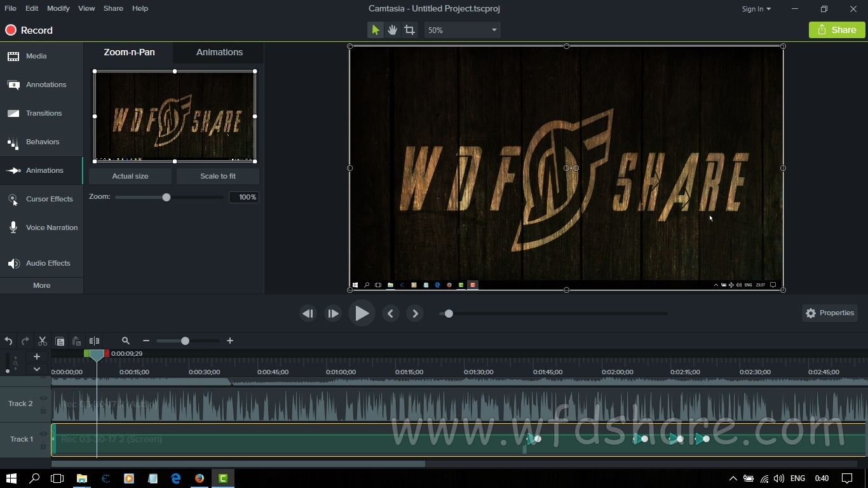Click the timeline zoom magnifier icon
The height and width of the screenshot is (488, 868).
tap(126, 341)
